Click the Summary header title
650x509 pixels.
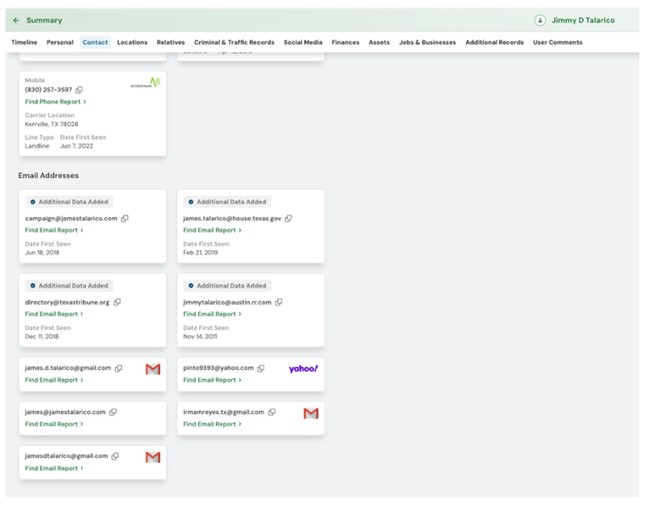[44, 20]
